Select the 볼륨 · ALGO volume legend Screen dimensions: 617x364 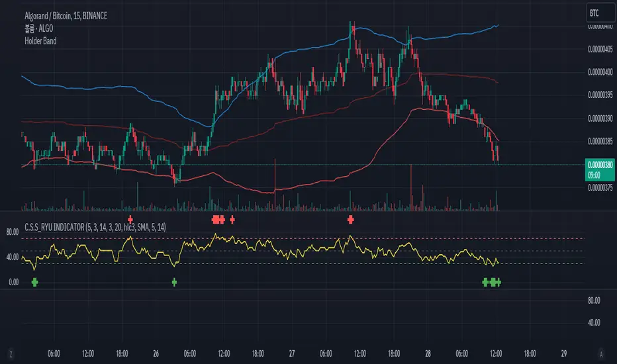point(38,28)
